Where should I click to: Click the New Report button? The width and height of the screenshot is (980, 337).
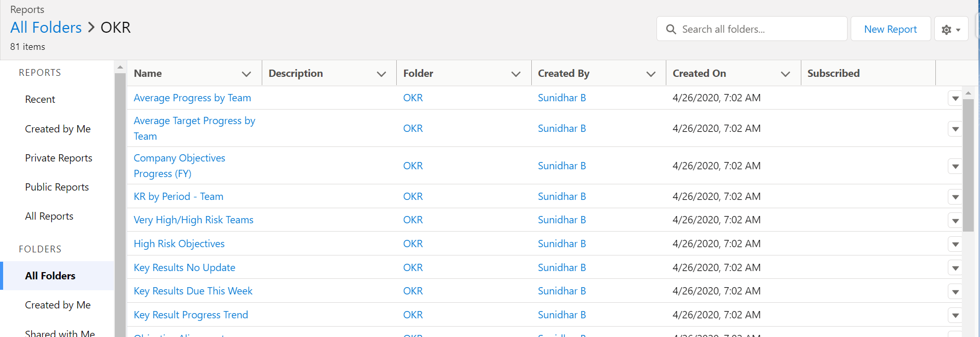coord(890,29)
